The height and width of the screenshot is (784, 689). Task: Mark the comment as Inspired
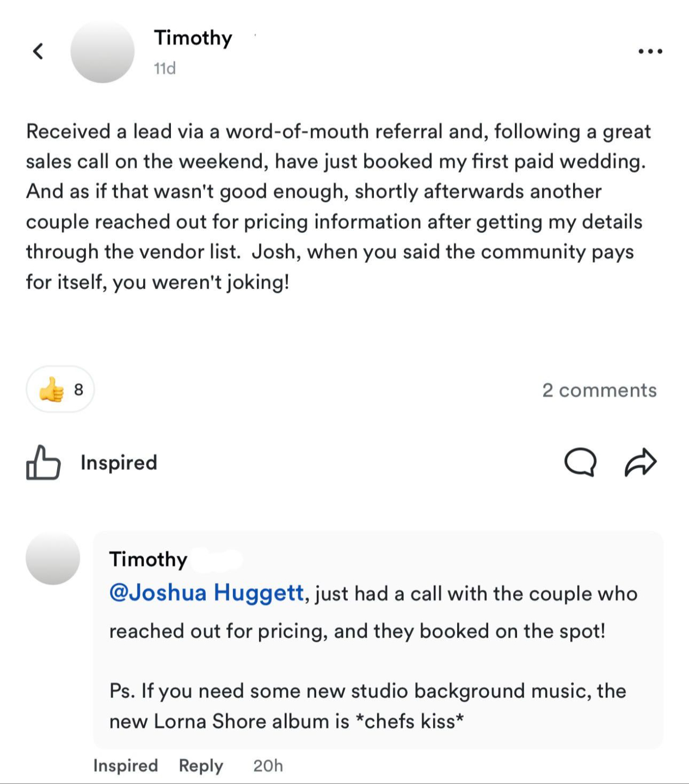126,765
